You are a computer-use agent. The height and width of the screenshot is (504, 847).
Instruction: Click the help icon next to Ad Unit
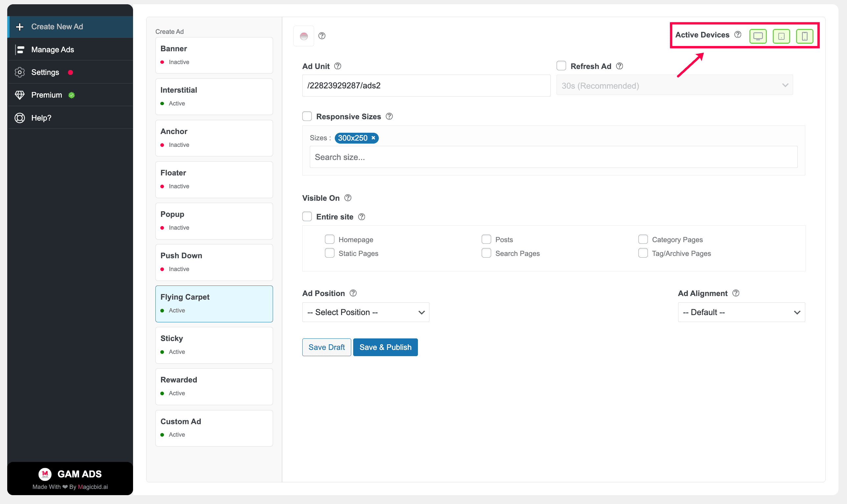point(337,66)
